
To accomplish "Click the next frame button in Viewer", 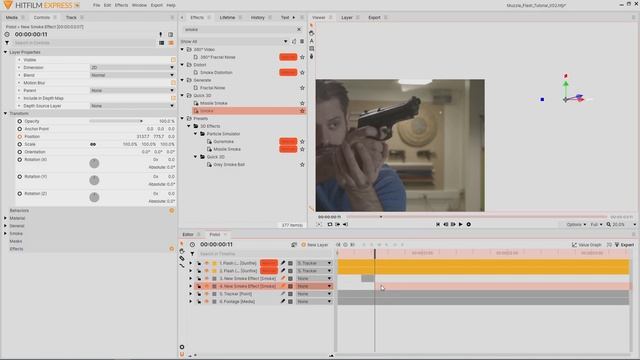I will click(453, 224).
